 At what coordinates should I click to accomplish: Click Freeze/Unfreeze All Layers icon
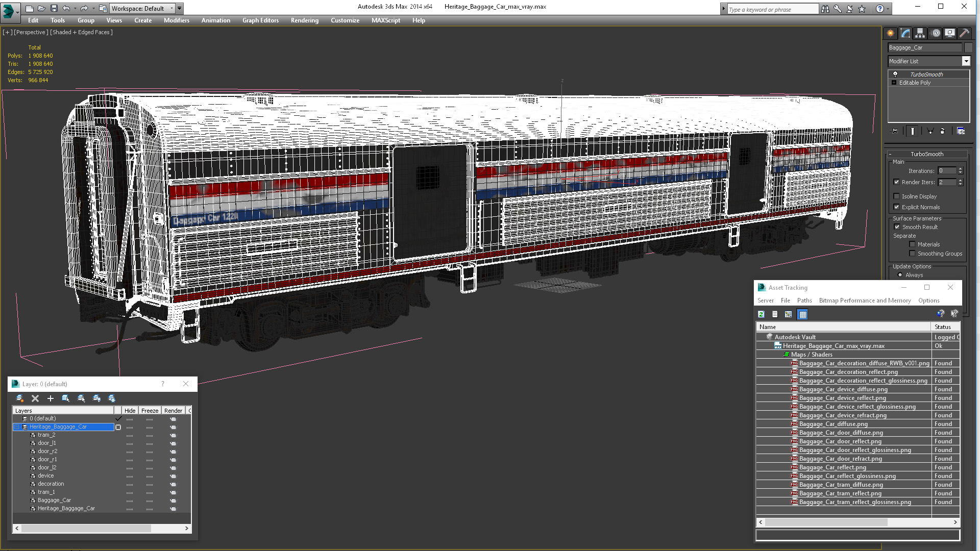pos(112,398)
